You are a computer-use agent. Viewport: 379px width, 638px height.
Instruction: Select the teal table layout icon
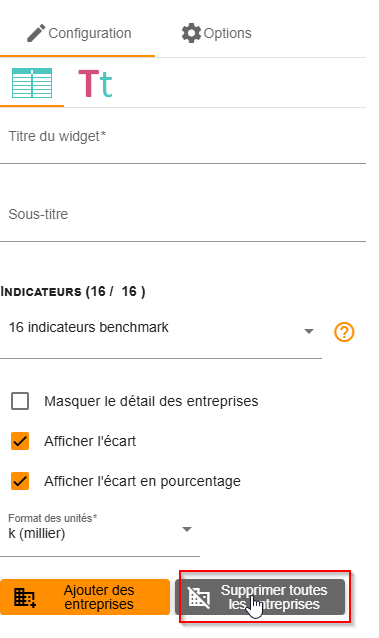pyautogui.click(x=32, y=83)
